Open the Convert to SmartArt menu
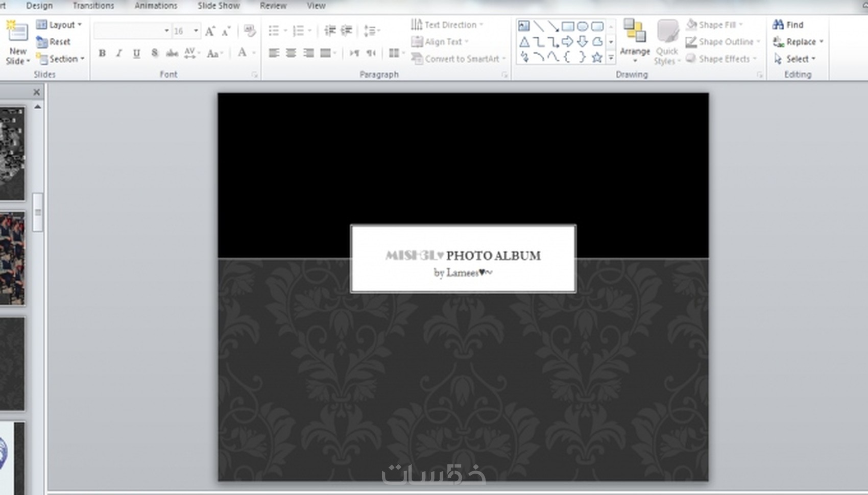Viewport: 868px width, 495px height. click(x=459, y=59)
